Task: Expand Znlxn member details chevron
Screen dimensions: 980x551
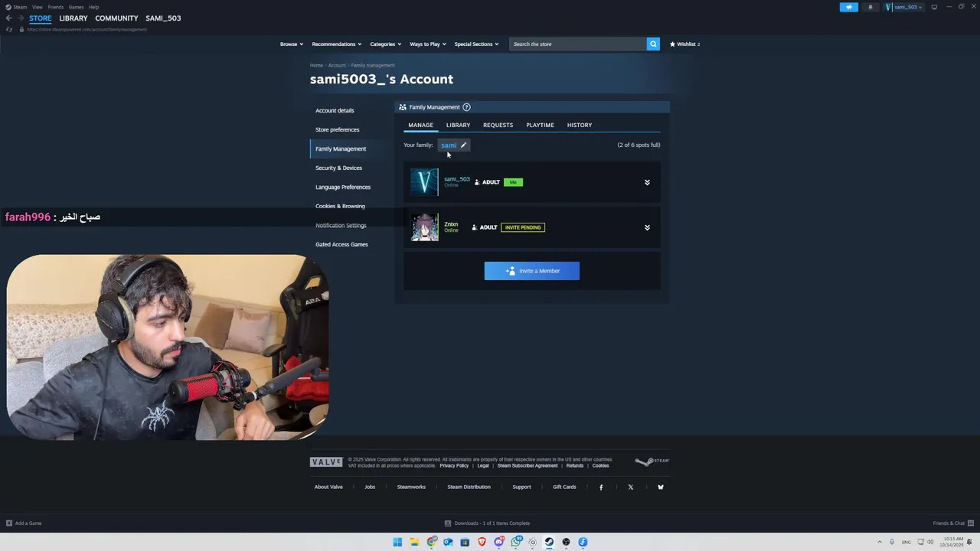Action: click(x=647, y=227)
